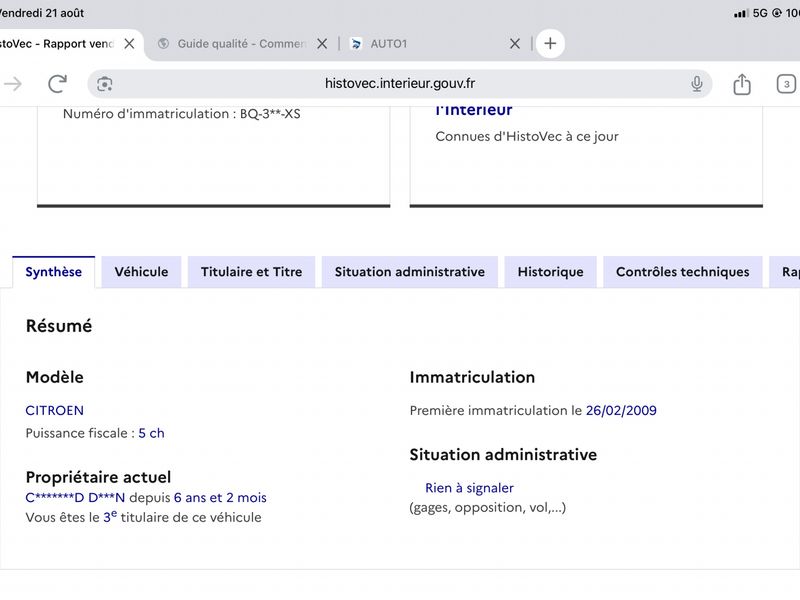Close the Guide qualité tab

pyautogui.click(x=322, y=44)
